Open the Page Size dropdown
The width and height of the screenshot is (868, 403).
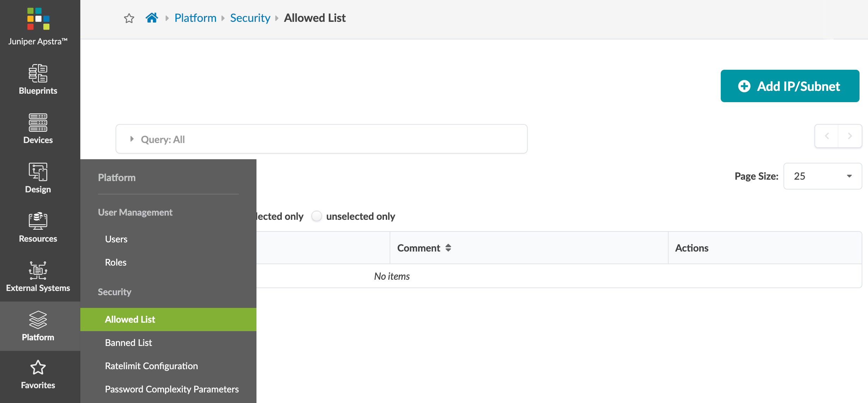(822, 176)
